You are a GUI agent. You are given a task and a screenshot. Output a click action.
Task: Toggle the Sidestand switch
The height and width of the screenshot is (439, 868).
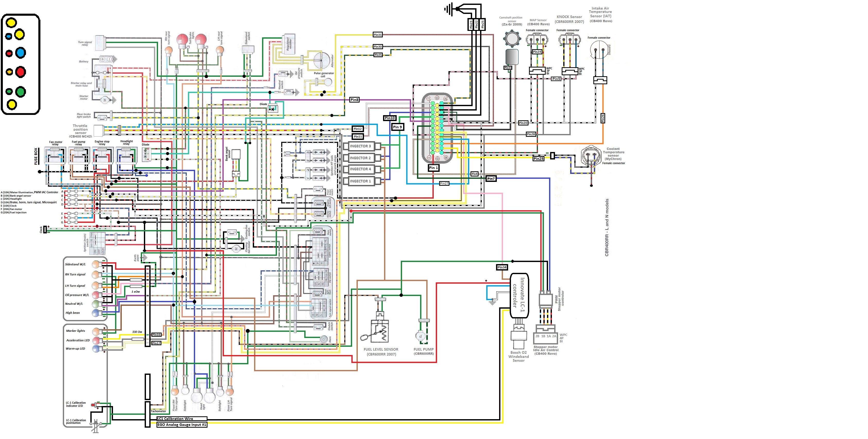[248, 49]
